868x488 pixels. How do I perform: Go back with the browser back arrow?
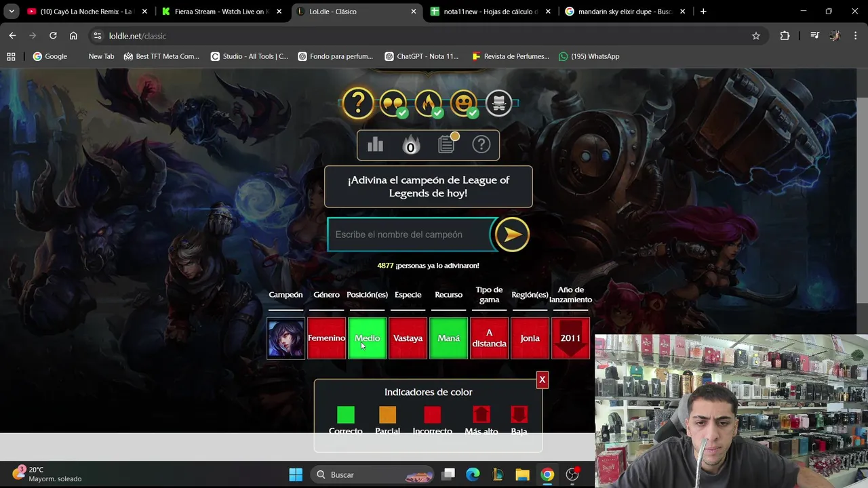(12, 36)
